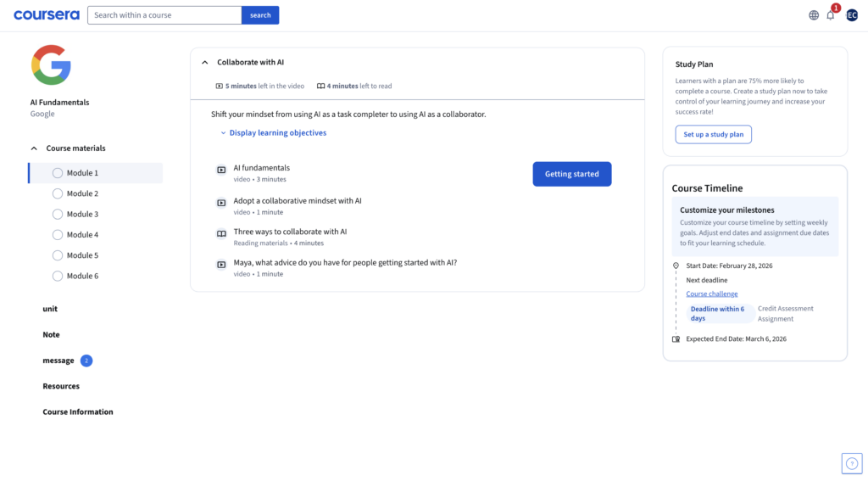Click the Module 5 label

tap(82, 255)
